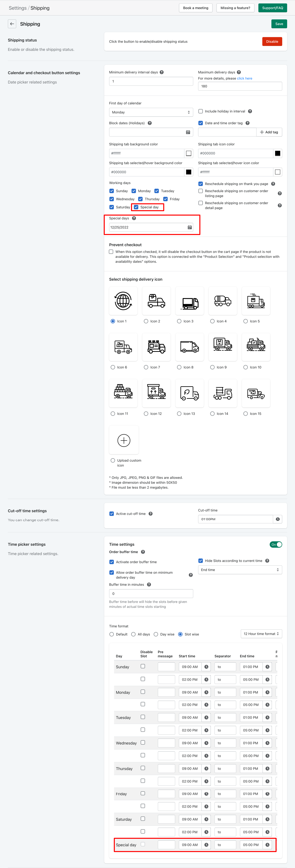Open clock picker for Sunday 09:00 AM start
Screen dimensions: 295x868
[206, 667]
